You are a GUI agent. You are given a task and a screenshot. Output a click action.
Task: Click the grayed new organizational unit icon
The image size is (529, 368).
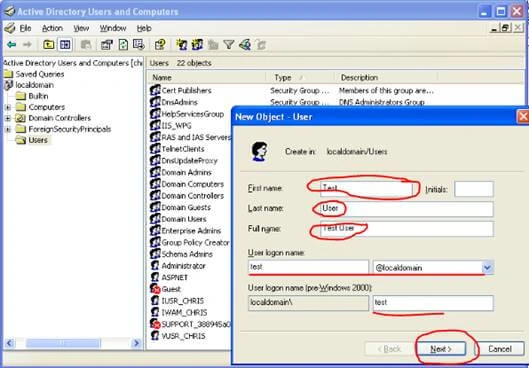coord(213,45)
